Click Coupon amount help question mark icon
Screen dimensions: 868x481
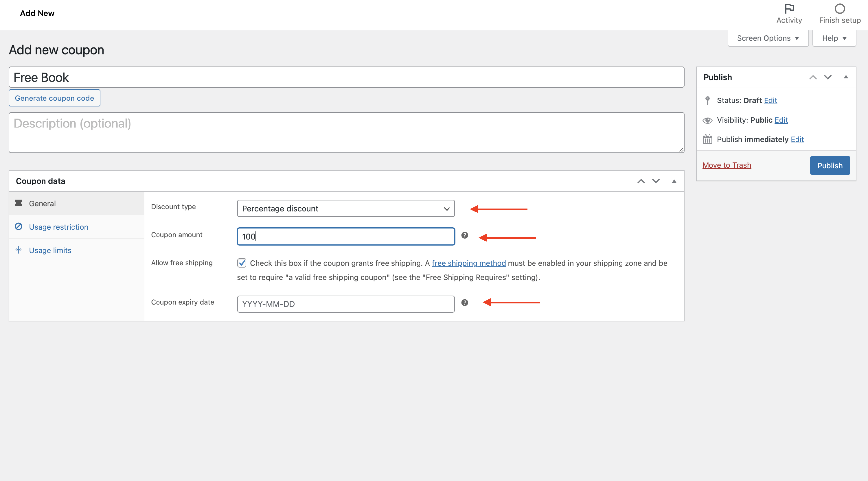point(464,235)
